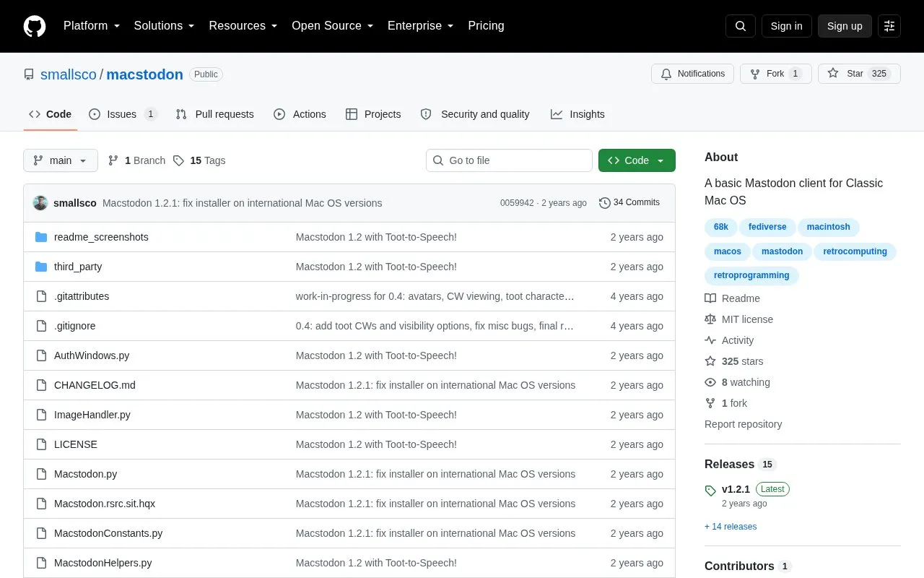
Task: View the 15 Tags link
Action: (199, 160)
